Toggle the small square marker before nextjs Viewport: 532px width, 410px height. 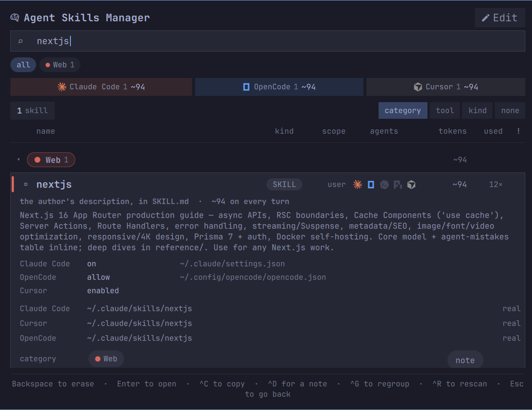click(x=26, y=184)
